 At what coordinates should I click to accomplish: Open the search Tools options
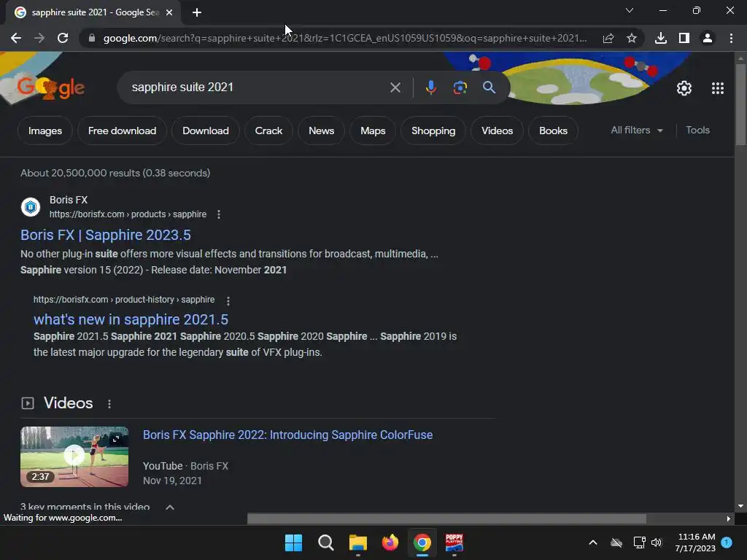point(697,130)
